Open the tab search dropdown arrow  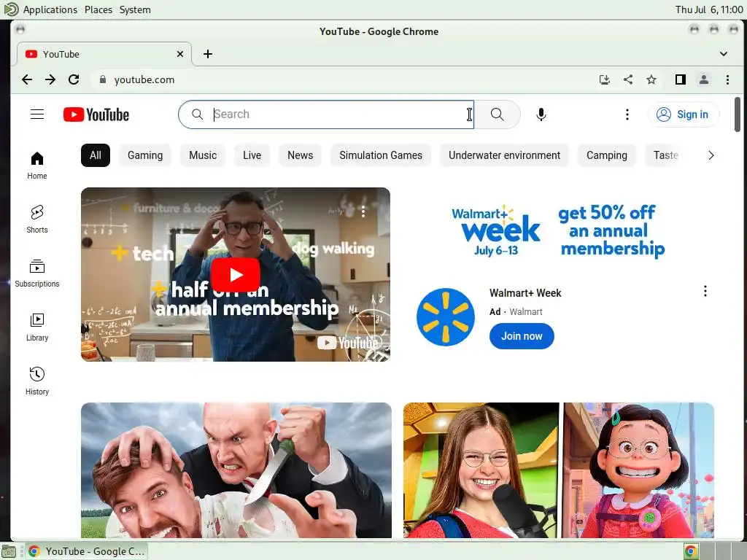point(724,54)
